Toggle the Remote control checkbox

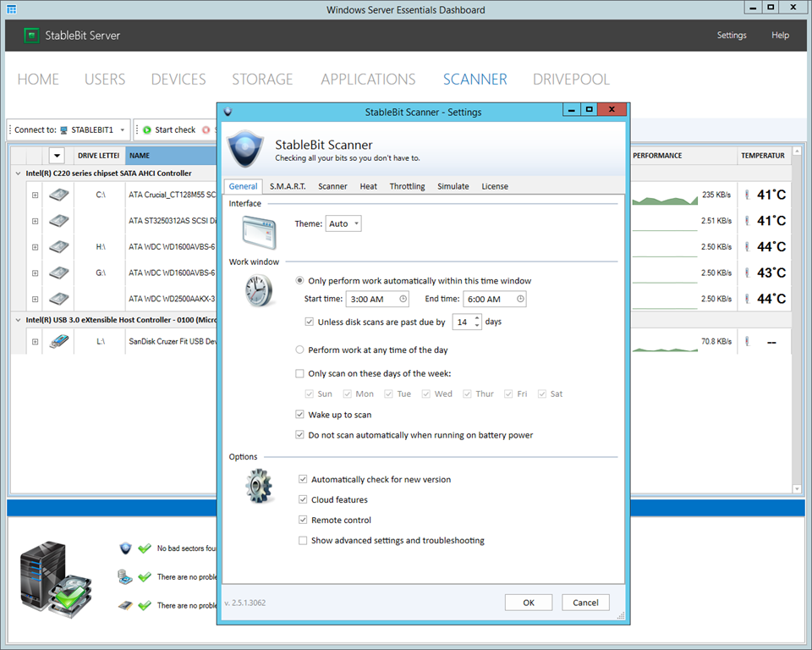pos(303,520)
